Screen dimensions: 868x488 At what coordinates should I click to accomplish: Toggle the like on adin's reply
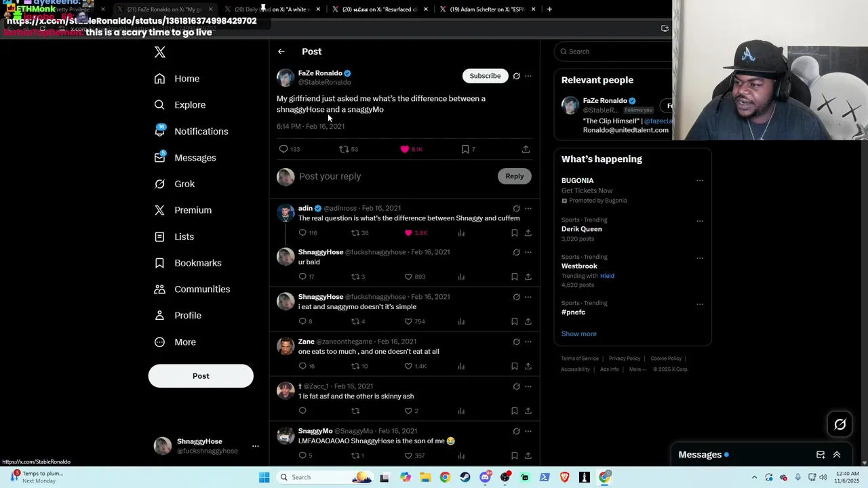[x=416, y=232]
